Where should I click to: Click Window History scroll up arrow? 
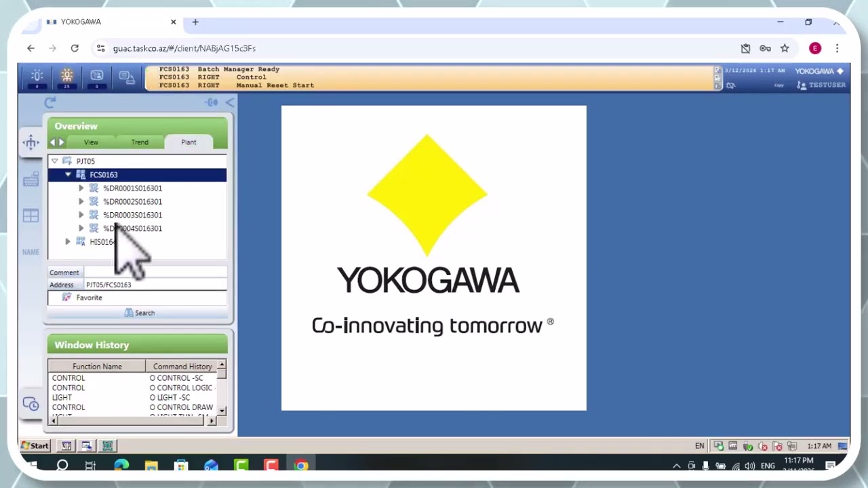222,365
